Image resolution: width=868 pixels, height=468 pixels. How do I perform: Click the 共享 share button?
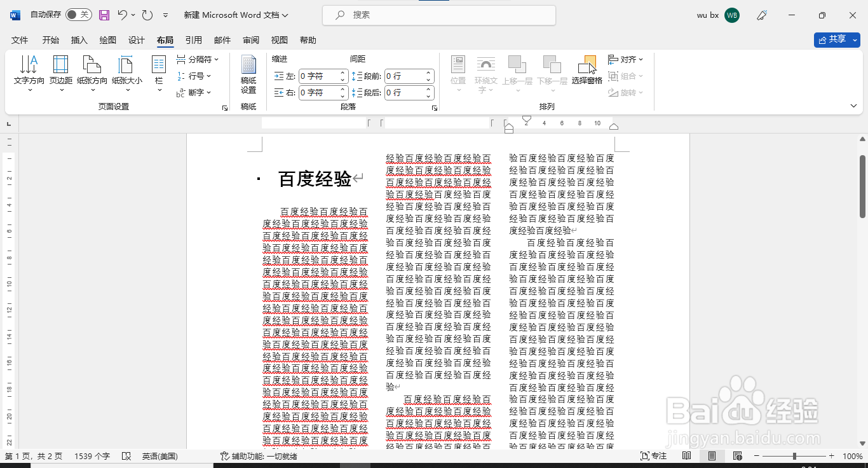[x=837, y=39]
